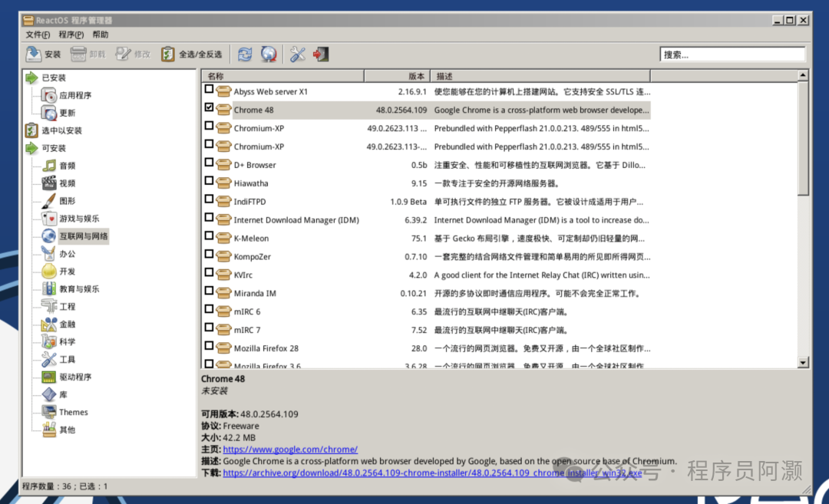Image resolution: width=829 pixels, height=504 pixels.
Task: Select the mIRC 6 row
Action: 425,311
